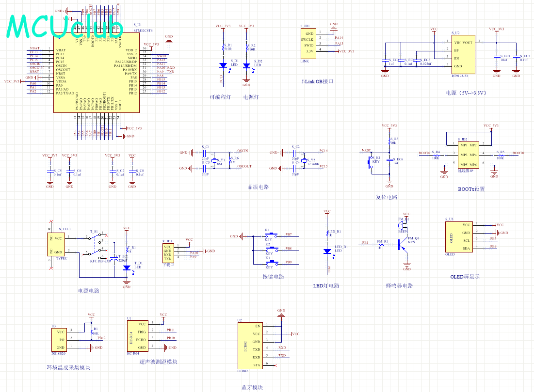Select the K2 key switch
This screenshot has width=534, height=392.
coord(272,249)
